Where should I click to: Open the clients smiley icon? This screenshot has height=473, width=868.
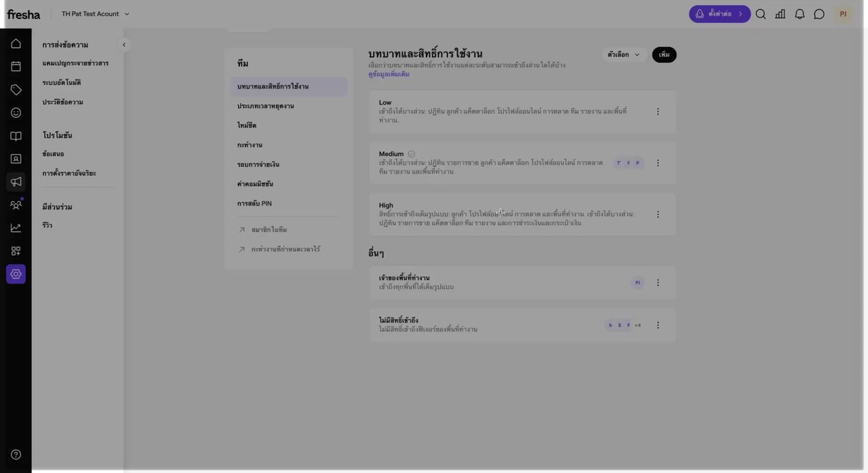click(x=16, y=113)
